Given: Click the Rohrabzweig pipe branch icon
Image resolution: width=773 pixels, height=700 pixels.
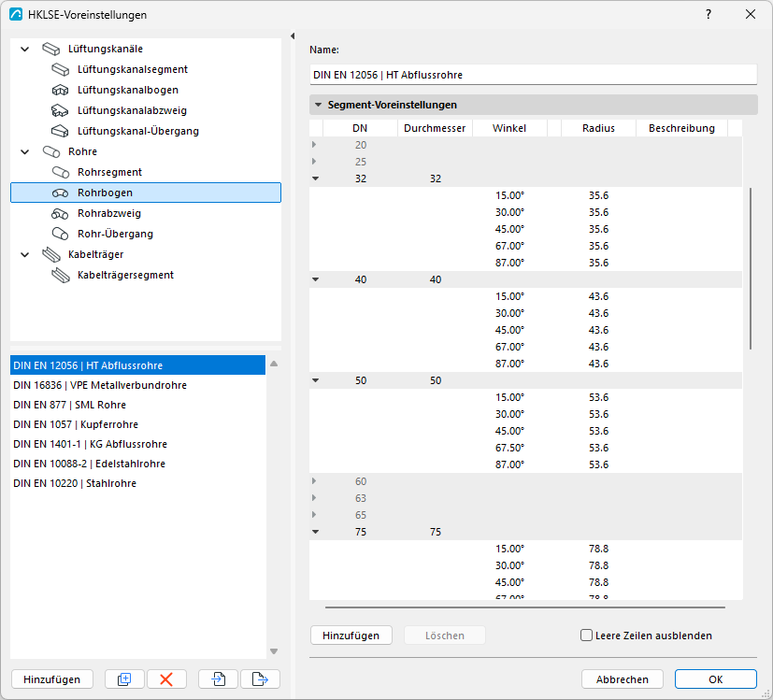Looking at the screenshot, I should click(61, 213).
